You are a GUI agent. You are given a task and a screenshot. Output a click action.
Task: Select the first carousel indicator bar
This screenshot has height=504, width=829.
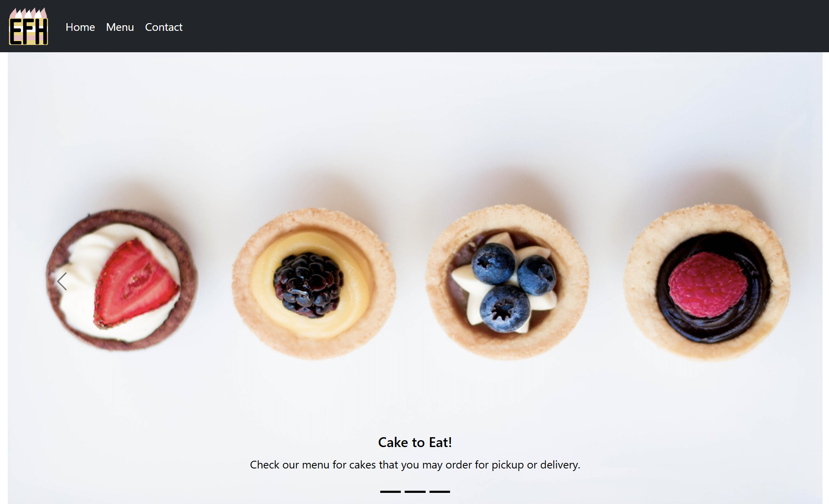pyautogui.click(x=390, y=492)
